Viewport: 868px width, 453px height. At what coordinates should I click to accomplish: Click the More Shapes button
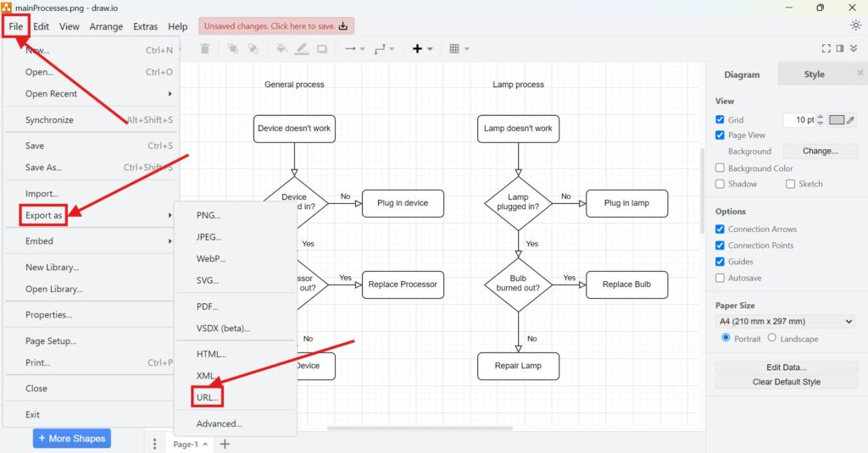point(72,439)
